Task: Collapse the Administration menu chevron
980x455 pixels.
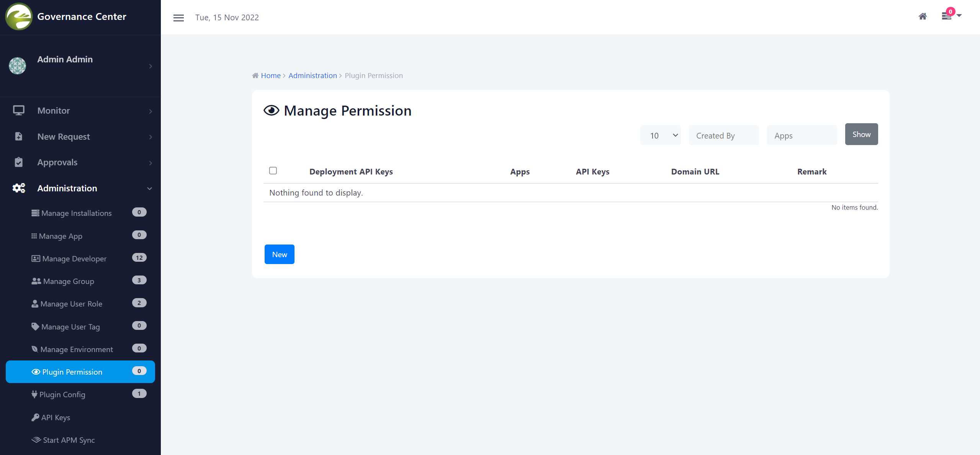Action: pos(150,189)
